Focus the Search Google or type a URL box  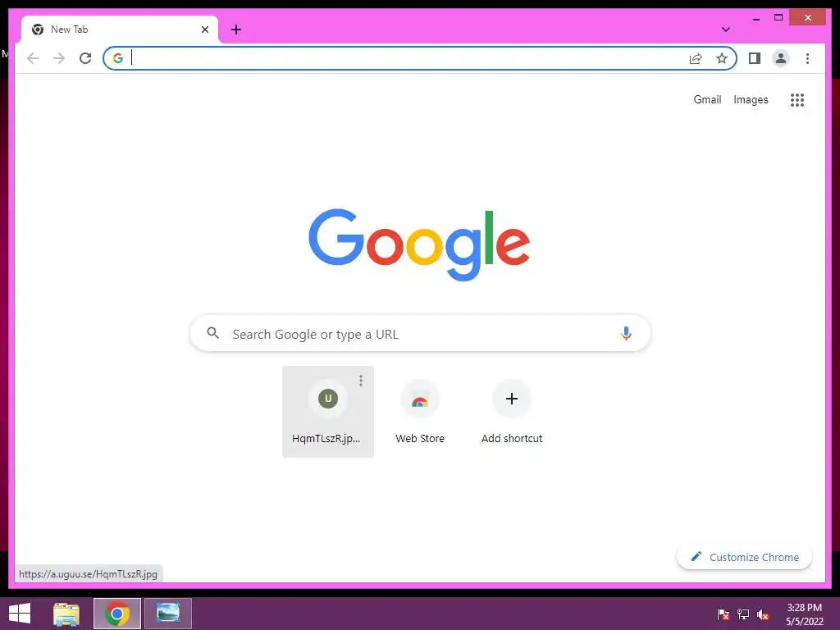[x=420, y=334]
